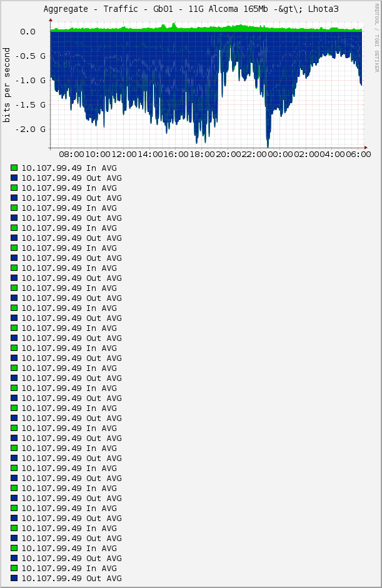
Task: Click the 18:00 time label
Action: click(x=202, y=155)
